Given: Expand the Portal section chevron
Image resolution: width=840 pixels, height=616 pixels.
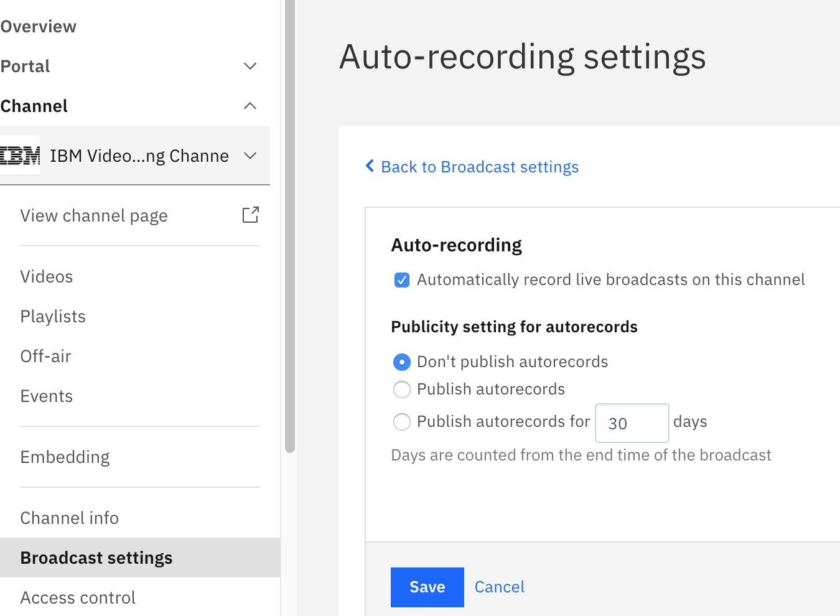Looking at the screenshot, I should coord(250,66).
